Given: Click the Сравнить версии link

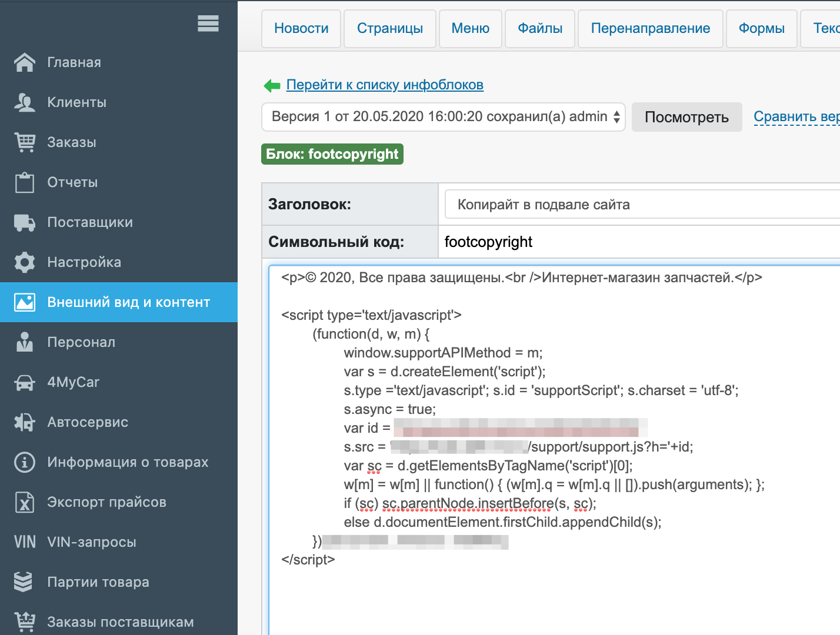Looking at the screenshot, I should click(796, 116).
